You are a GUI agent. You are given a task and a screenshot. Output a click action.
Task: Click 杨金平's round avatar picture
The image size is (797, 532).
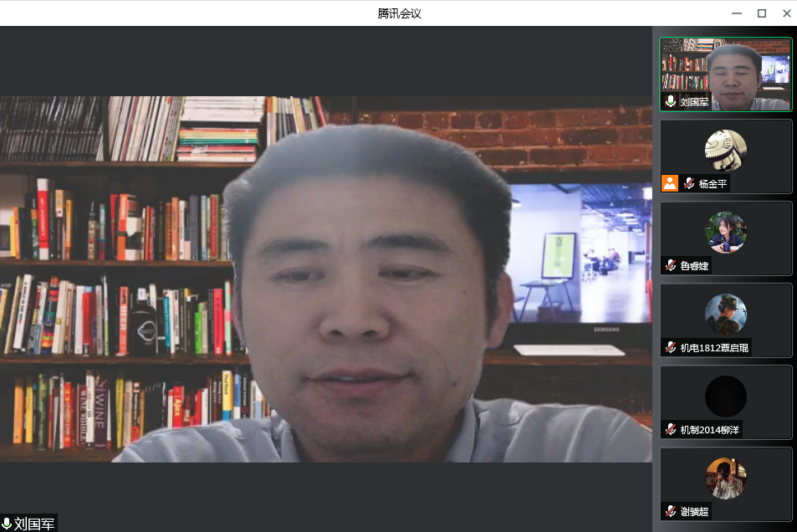pos(725,150)
